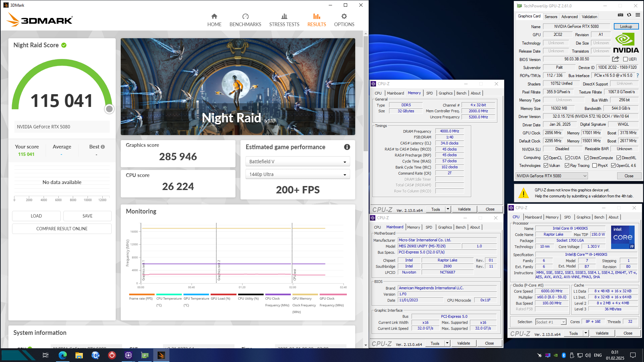The width and height of the screenshot is (644, 362).
Task: Click SAVE result button
Action: click(x=88, y=216)
